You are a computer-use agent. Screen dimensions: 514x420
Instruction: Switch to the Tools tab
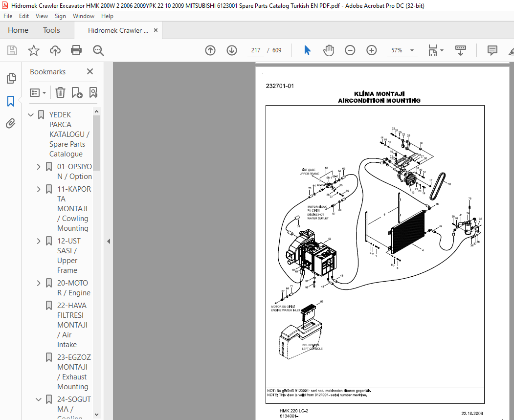(x=51, y=30)
